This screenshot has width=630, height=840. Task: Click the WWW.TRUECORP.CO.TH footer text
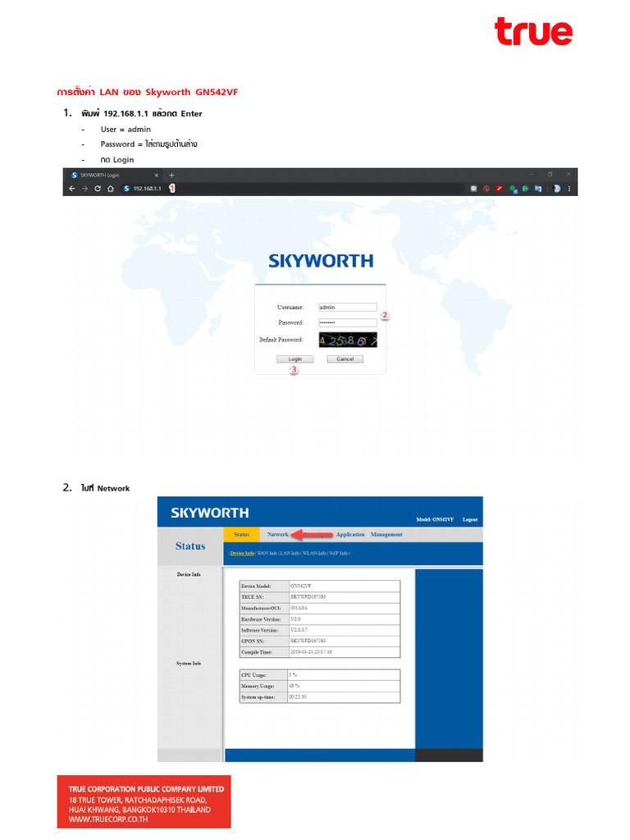tap(108, 819)
